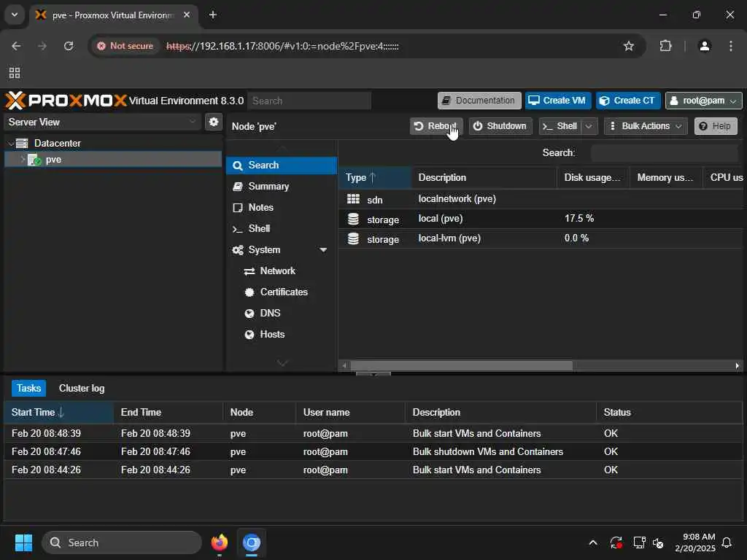Show hidden system tray icons

(x=593, y=542)
